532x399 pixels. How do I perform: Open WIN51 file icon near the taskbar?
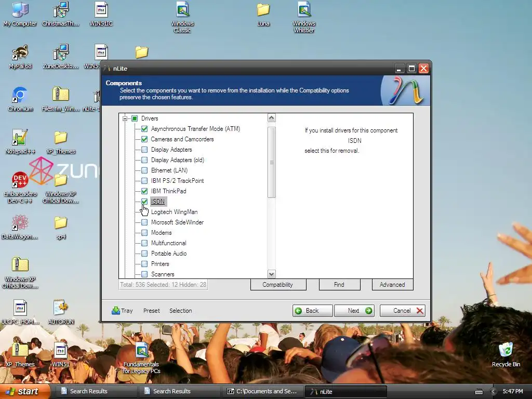point(61,354)
